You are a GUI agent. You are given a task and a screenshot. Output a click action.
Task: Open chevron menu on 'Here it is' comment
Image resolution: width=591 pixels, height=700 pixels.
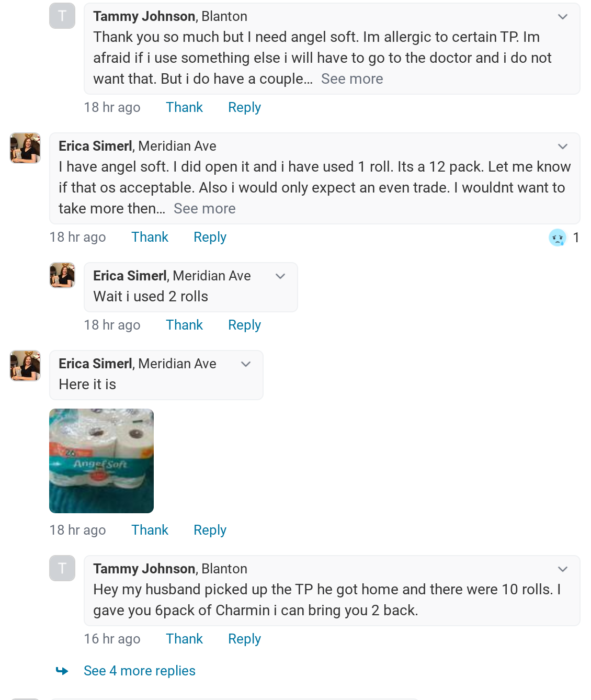coord(246,364)
